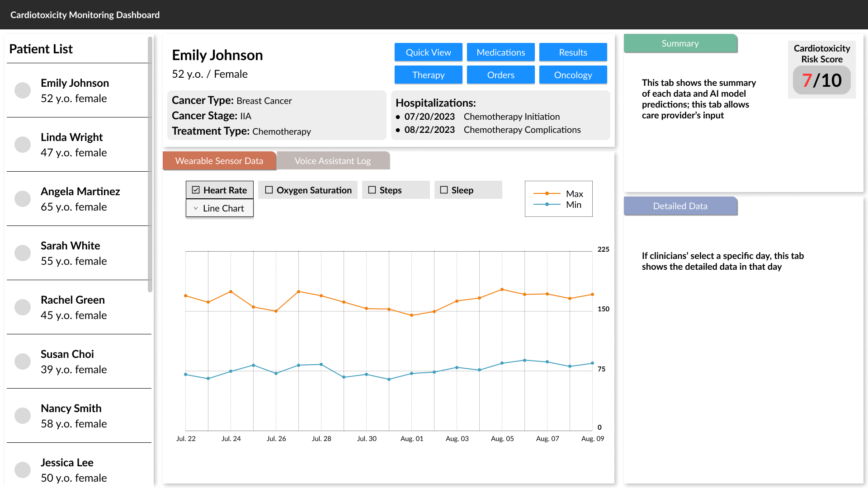The image size is (868, 488).
Task: Click the Aug. 01 date label on chart
Action: point(412,439)
